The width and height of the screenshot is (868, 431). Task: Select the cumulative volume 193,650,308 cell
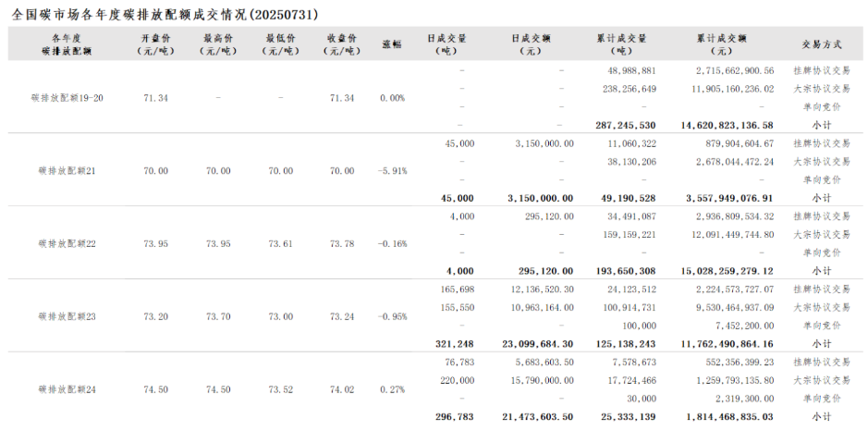pyautogui.click(x=624, y=271)
